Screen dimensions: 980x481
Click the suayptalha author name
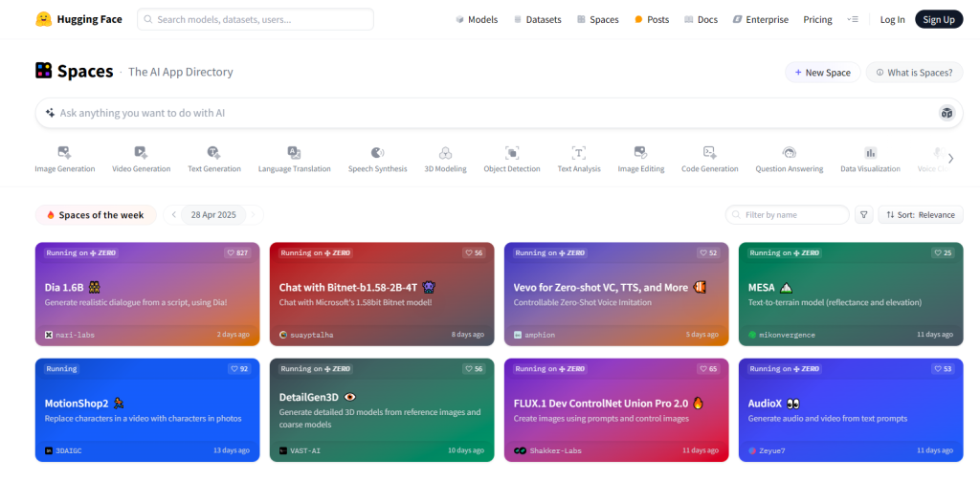point(311,335)
